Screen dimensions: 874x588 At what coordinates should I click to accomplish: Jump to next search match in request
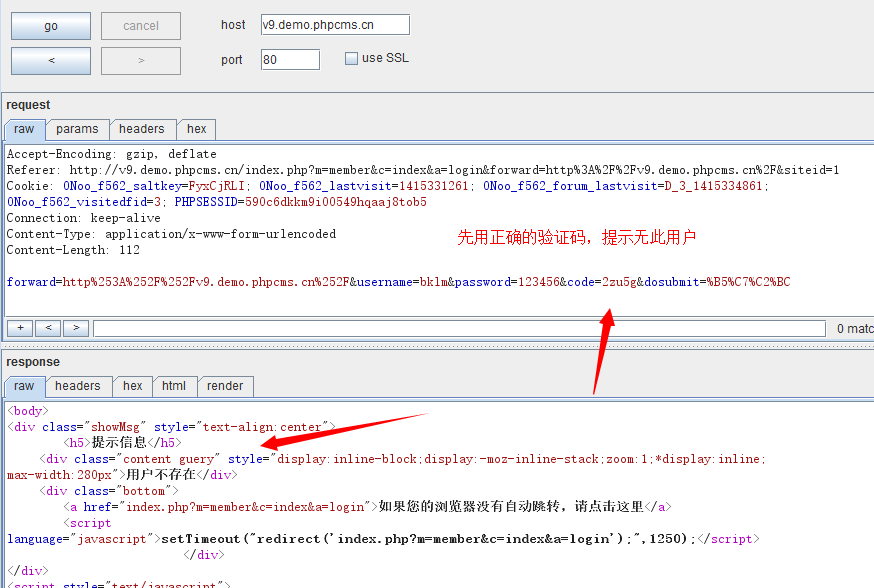(76, 328)
